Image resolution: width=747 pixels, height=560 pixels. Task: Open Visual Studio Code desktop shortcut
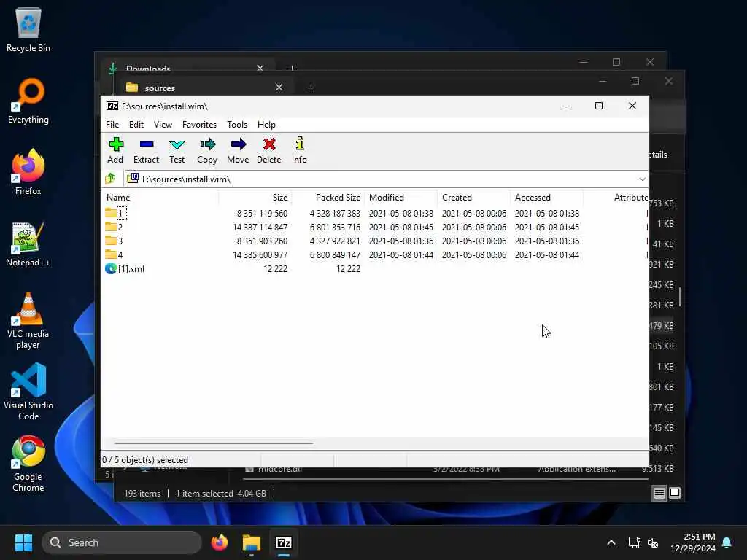[28, 392]
